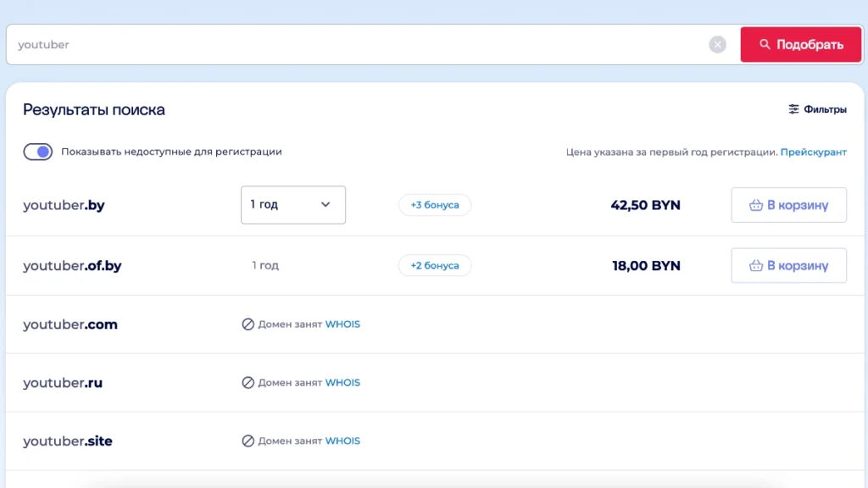Image resolution: width=868 pixels, height=488 pixels.
Task: Click the youtuber.by domain name
Action: [x=64, y=205]
